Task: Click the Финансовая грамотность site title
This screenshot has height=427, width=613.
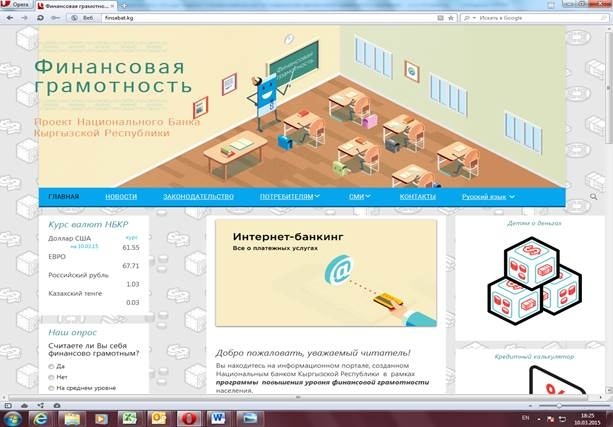Action: [x=113, y=76]
